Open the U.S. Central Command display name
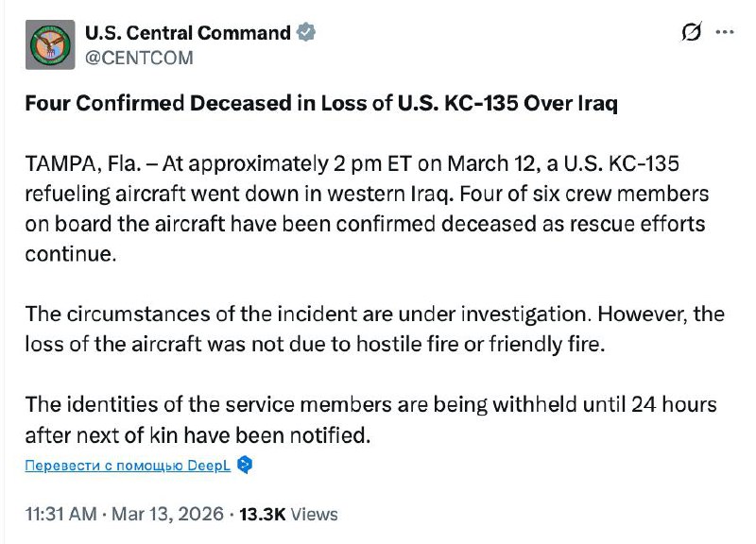The height and width of the screenshot is (544, 756). pos(187,33)
